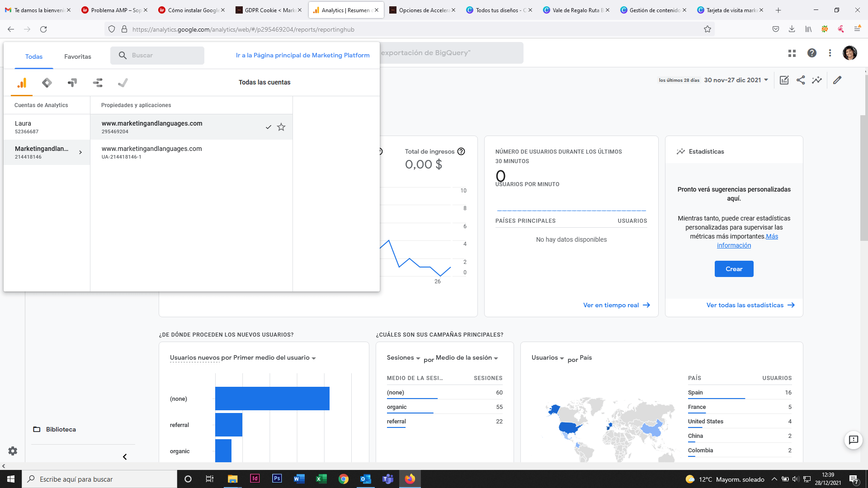
Task: Click the Total de ingresos help icon
Action: (461, 151)
